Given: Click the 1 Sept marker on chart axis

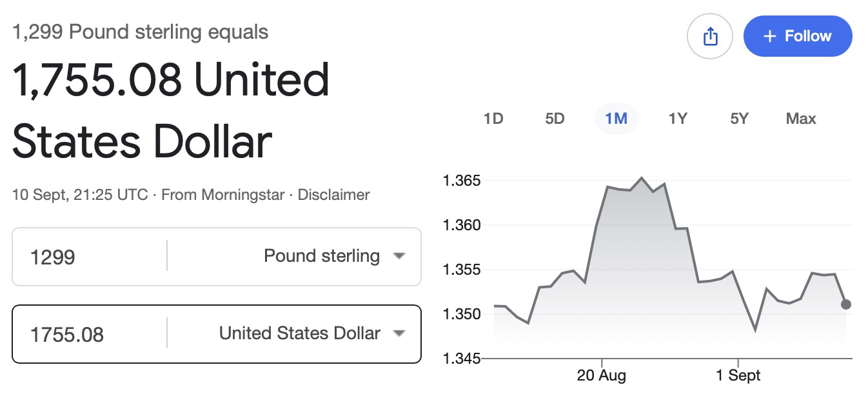Looking at the screenshot, I should pos(738,375).
